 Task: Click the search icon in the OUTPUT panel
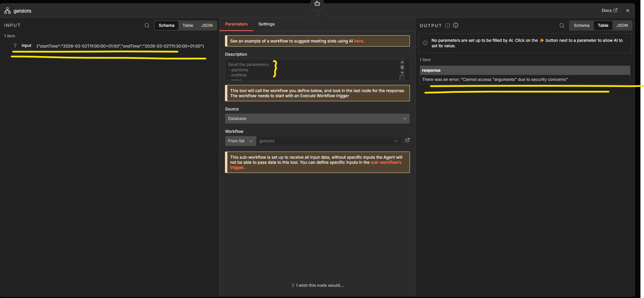(562, 25)
